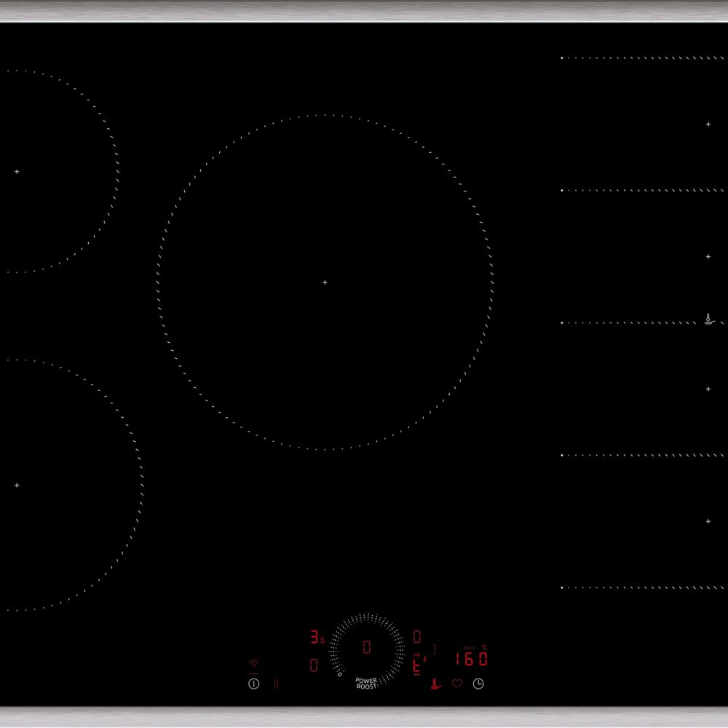Tap the red WiFi connectivity icon
Image resolution: width=728 pixels, height=728 pixels.
[x=253, y=663]
